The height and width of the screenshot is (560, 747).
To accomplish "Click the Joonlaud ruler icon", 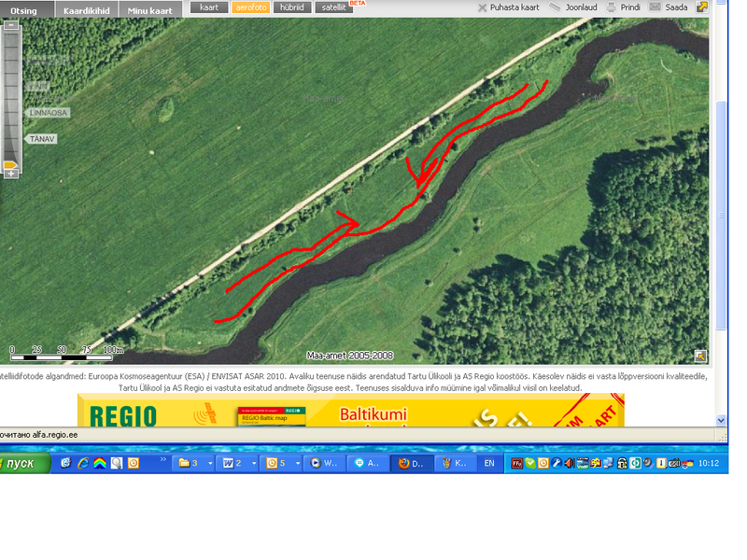I will point(555,7).
